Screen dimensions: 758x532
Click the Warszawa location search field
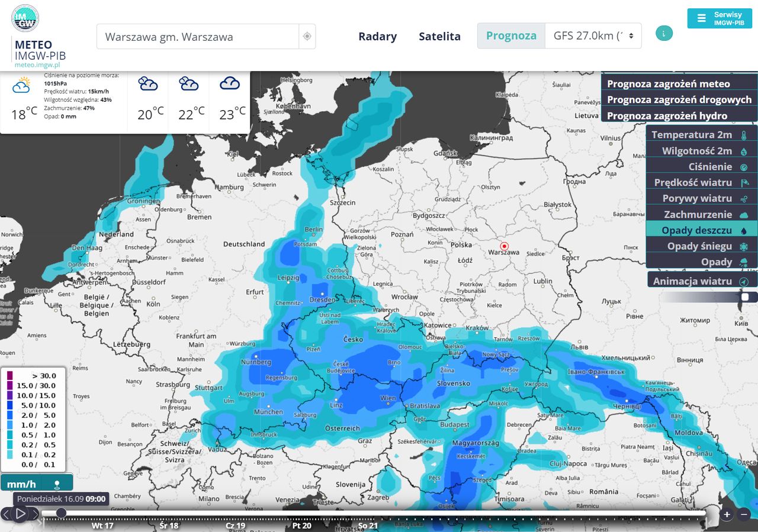(198, 37)
